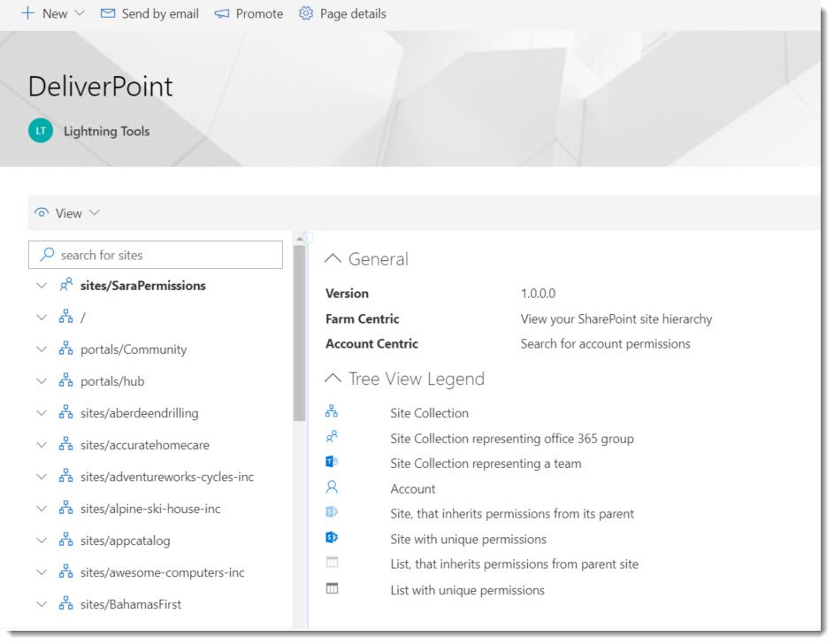Click the sites/aberdeendrilling site collection icon
The height and width of the screenshot is (644, 834).
(x=66, y=412)
